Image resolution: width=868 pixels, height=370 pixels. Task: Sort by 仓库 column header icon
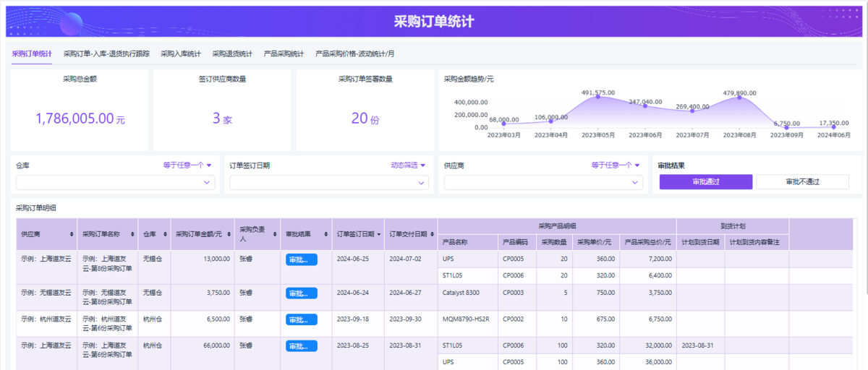(164, 234)
